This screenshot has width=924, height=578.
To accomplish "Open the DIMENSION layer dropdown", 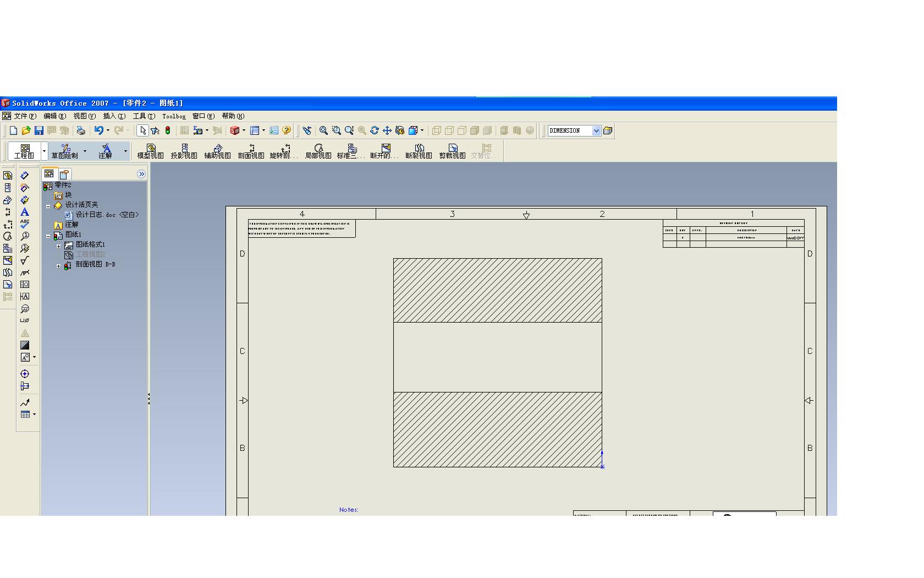I will 596,130.
